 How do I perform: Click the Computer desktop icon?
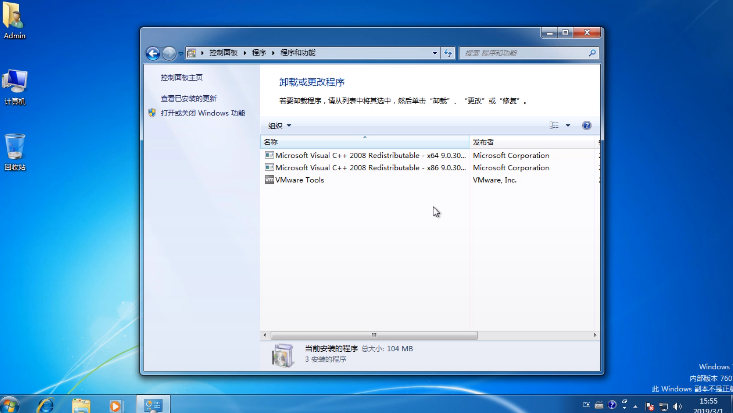point(14,87)
